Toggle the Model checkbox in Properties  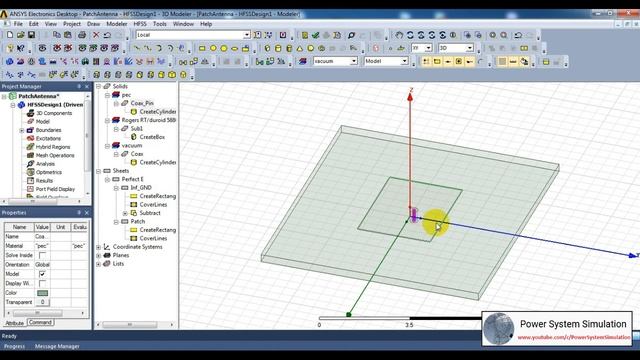pyautogui.click(x=42, y=274)
